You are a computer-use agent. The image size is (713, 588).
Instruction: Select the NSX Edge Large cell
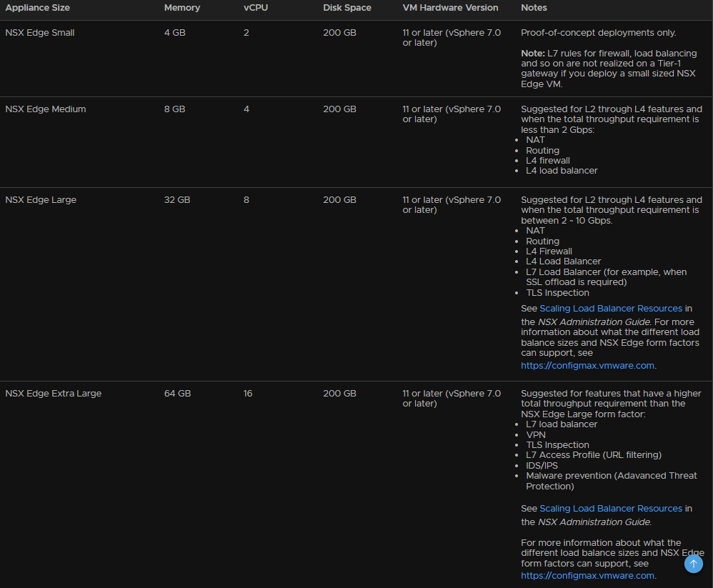coord(41,199)
